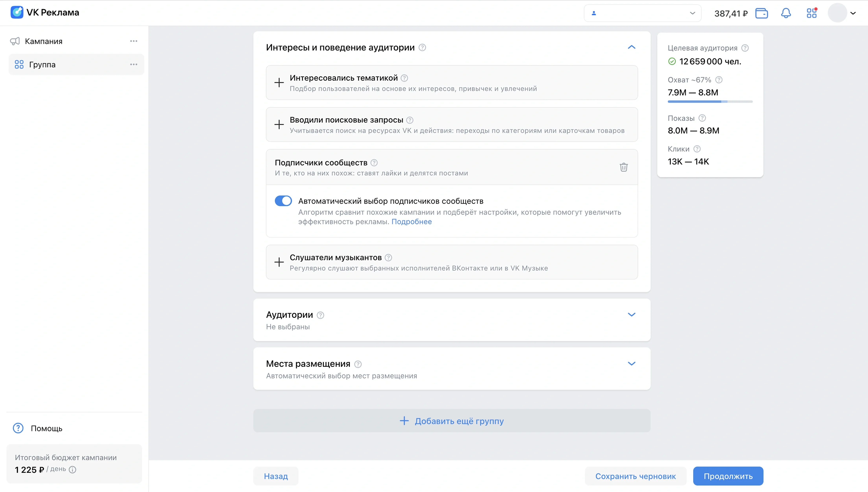Expand the Места размещения section

[x=631, y=364]
